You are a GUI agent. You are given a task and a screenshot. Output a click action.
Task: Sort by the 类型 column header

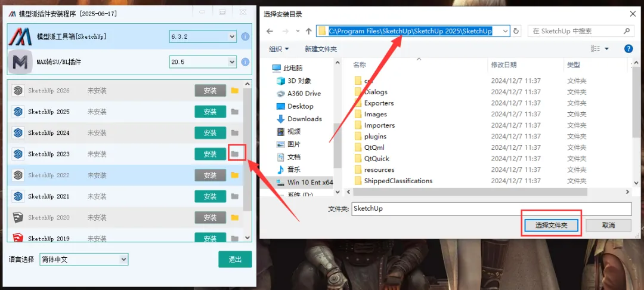574,64
